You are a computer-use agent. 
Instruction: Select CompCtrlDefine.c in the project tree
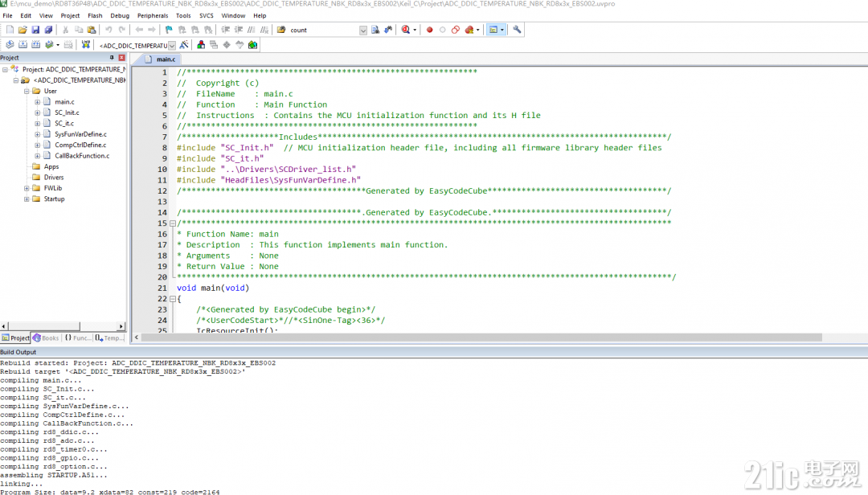click(x=80, y=145)
